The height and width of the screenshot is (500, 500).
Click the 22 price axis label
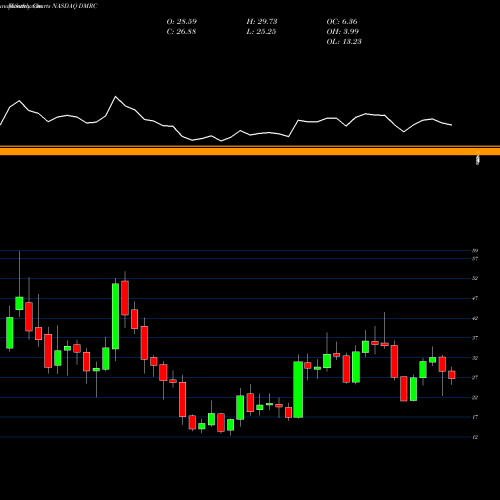475,397
